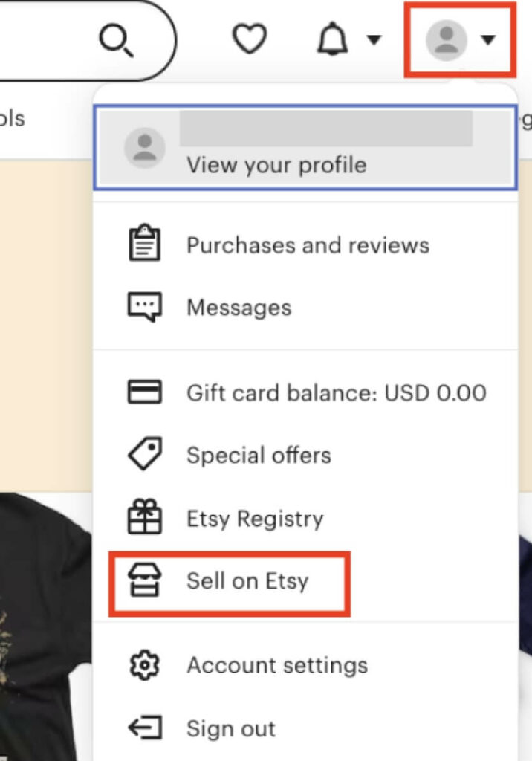Click the gear Account settings icon

coord(146,666)
